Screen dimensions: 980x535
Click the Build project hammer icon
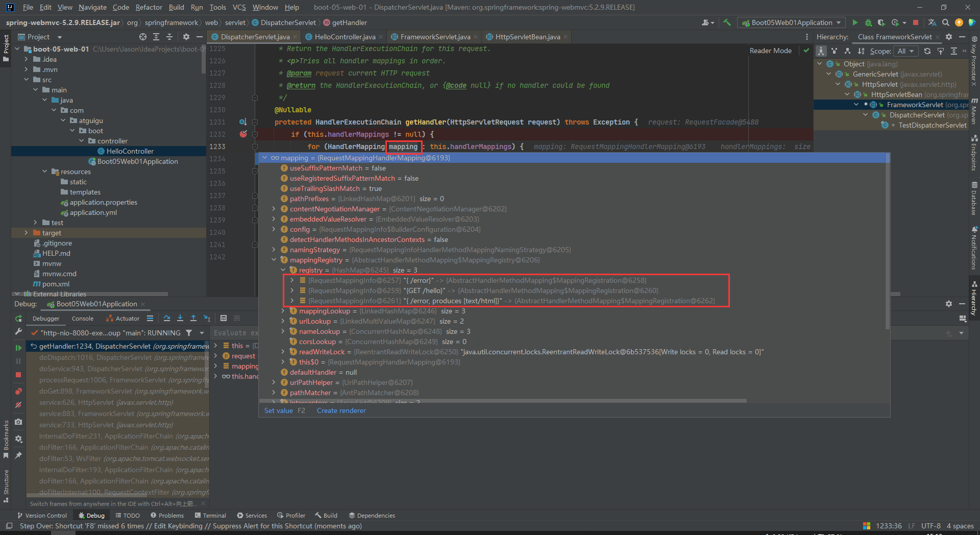(727, 22)
